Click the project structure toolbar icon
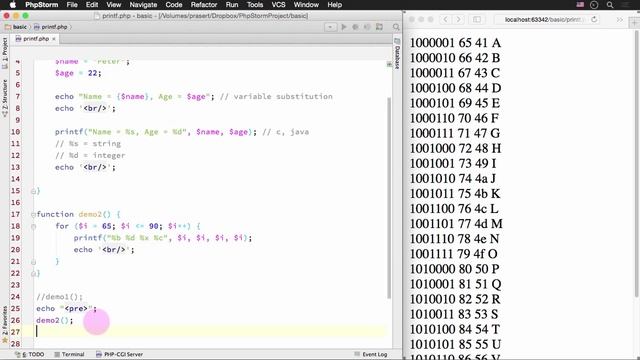This screenshot has width=640, height=360. coord(380,27)
